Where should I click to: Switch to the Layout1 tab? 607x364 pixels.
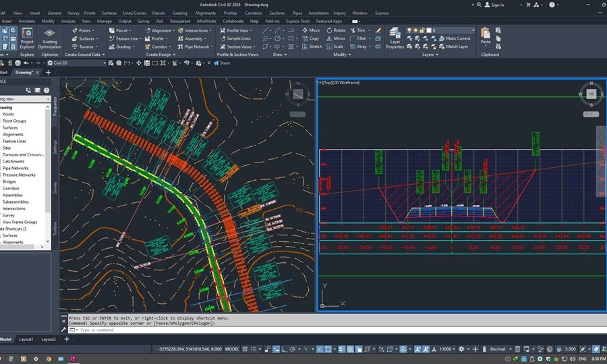tap(26, 339)
